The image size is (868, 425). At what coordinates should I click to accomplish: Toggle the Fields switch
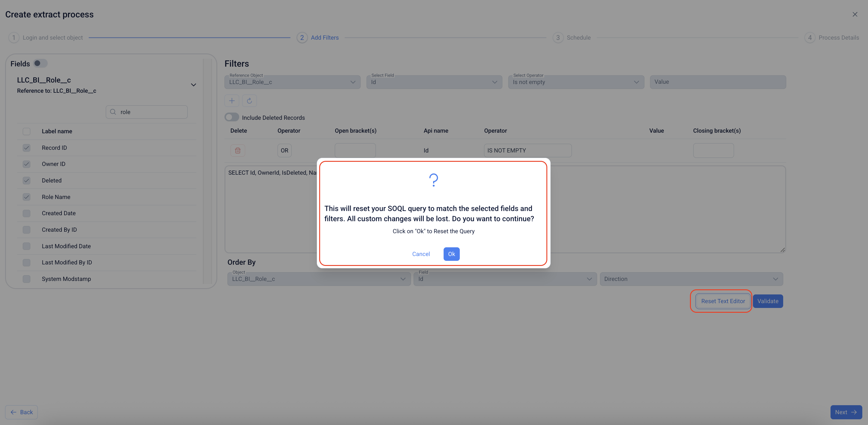click(40, 63)
